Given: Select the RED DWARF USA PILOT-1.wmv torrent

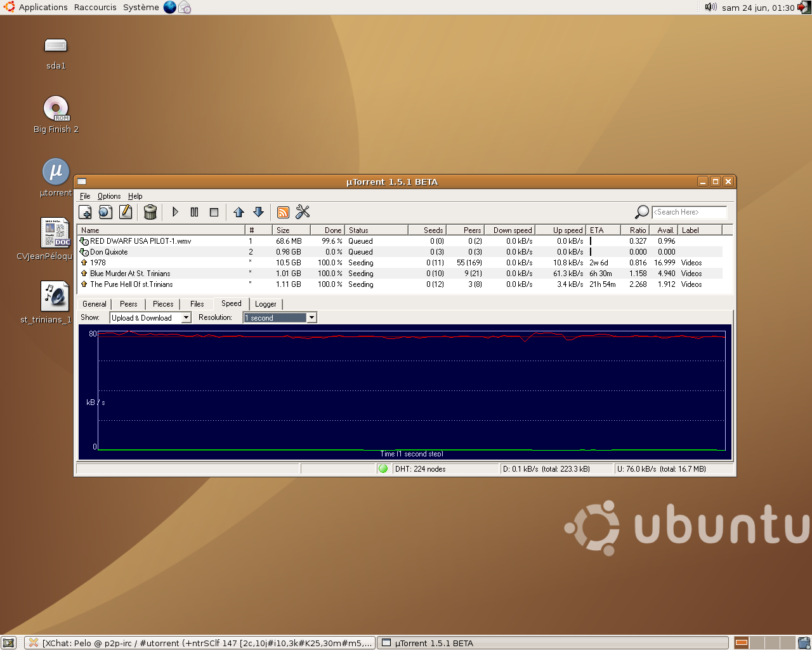Looking at the screenshot, I should coord(400,241).
